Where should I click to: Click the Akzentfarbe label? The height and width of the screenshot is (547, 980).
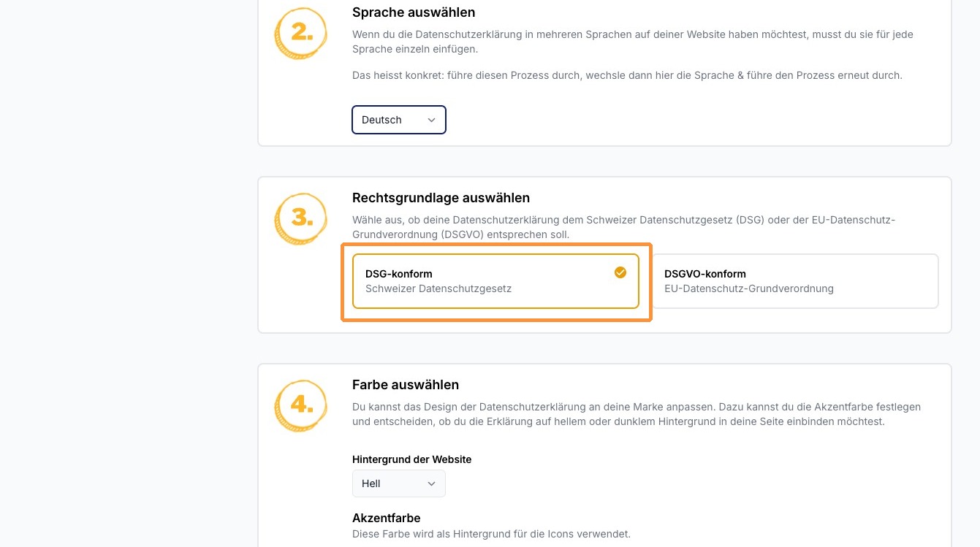click(386, 518)
